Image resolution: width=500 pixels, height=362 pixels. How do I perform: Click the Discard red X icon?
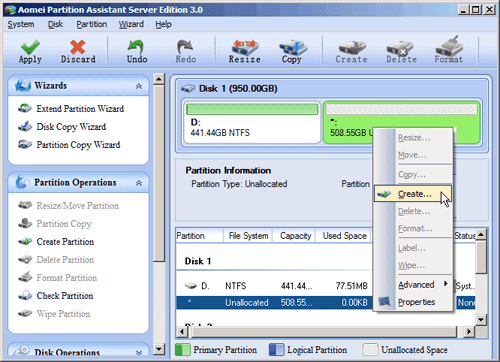pos(78,47)
